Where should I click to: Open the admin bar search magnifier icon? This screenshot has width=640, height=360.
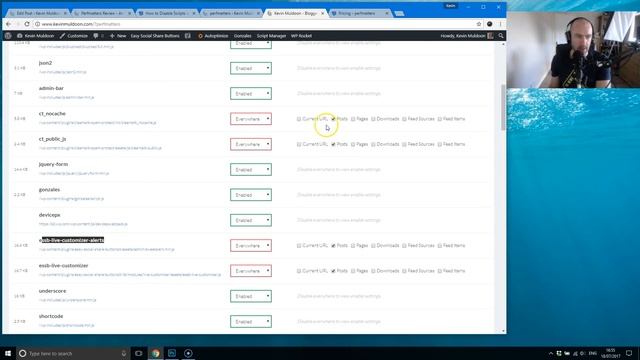click(x=501, y=36)
